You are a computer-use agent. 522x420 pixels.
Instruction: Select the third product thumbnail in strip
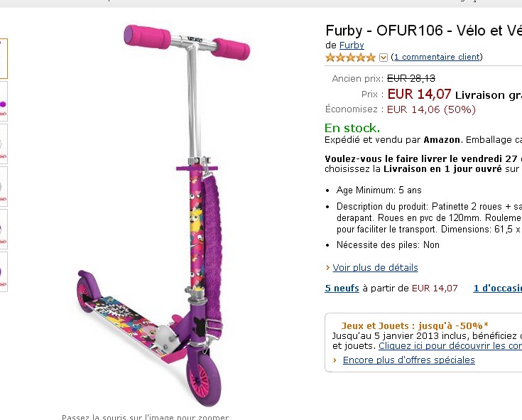click(4, 144)
